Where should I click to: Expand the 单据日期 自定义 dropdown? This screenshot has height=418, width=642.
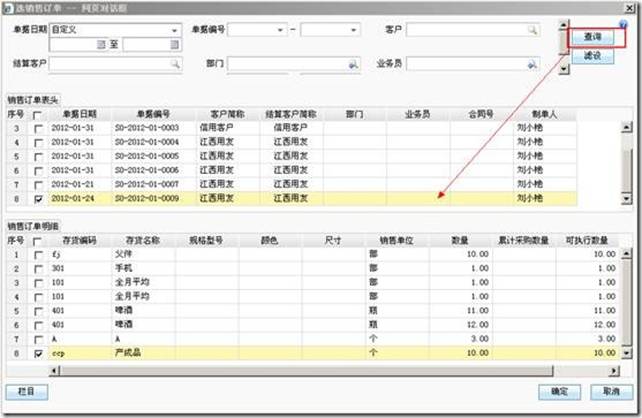(175, 31)
